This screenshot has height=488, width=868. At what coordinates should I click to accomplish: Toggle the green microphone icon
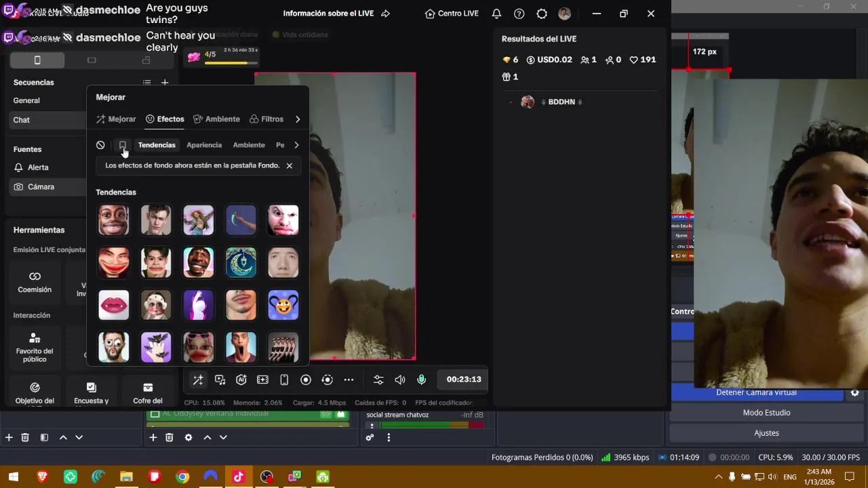pyautogui.click(x=421, y=380)
